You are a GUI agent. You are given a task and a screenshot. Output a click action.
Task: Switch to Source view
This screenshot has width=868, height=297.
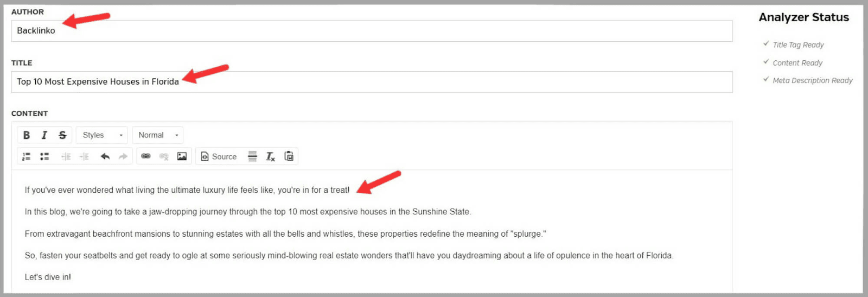219,156
